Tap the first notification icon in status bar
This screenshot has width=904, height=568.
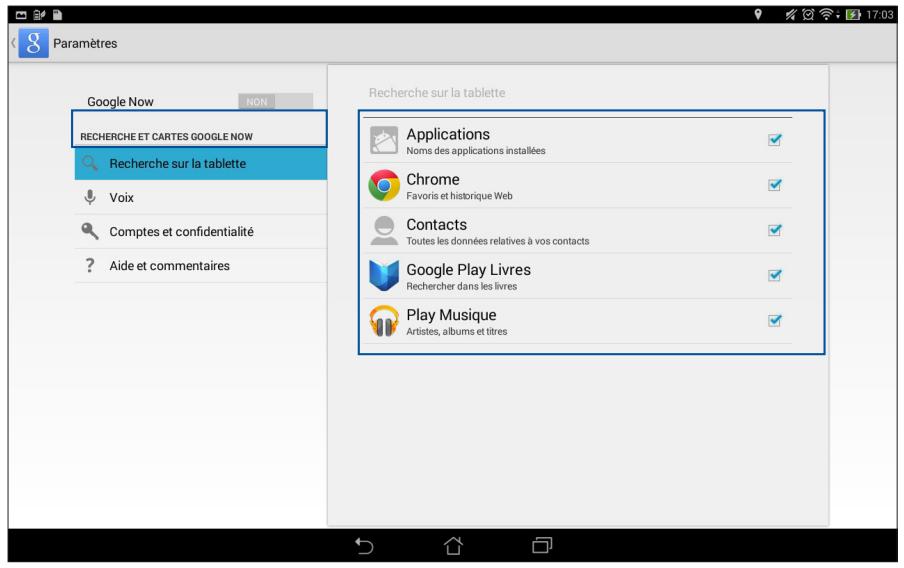click(x=21, y=15)
